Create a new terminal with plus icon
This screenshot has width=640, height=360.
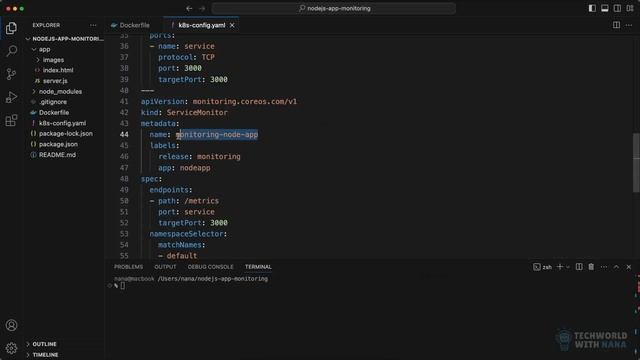click(x=560, y=267)
